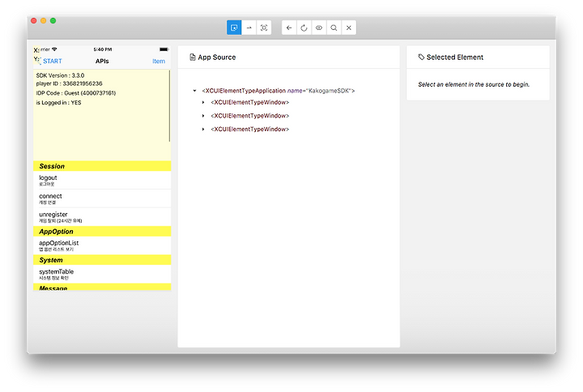Click the Session section header
Screen dimensions: 583x392
coord(102,166)
